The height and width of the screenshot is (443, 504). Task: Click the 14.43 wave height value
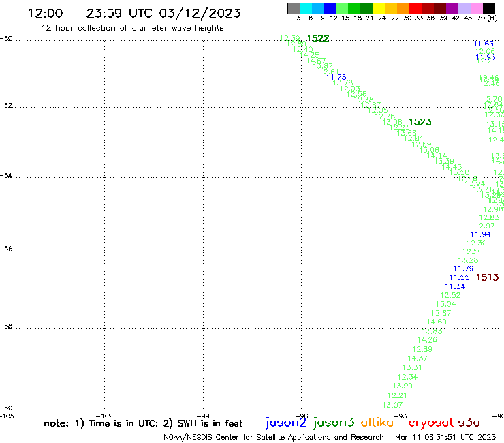pyautogui.click(x=452, y=167)
